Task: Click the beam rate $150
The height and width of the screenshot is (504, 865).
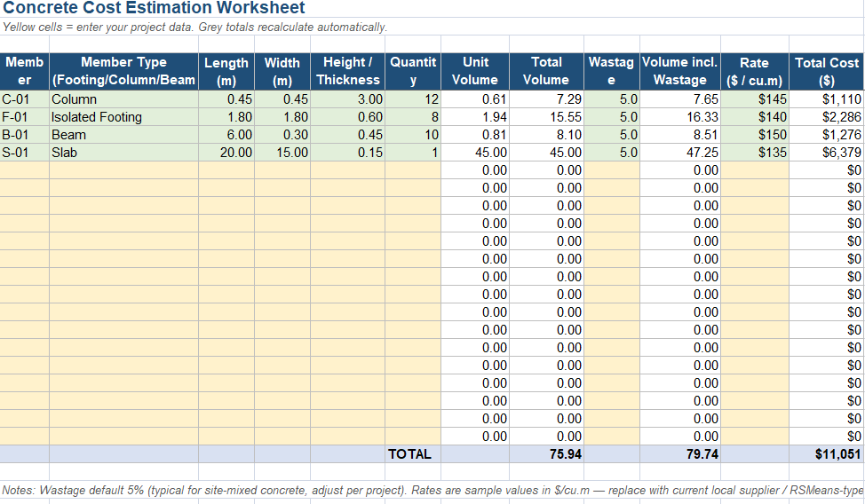Action: click(755, 135)
